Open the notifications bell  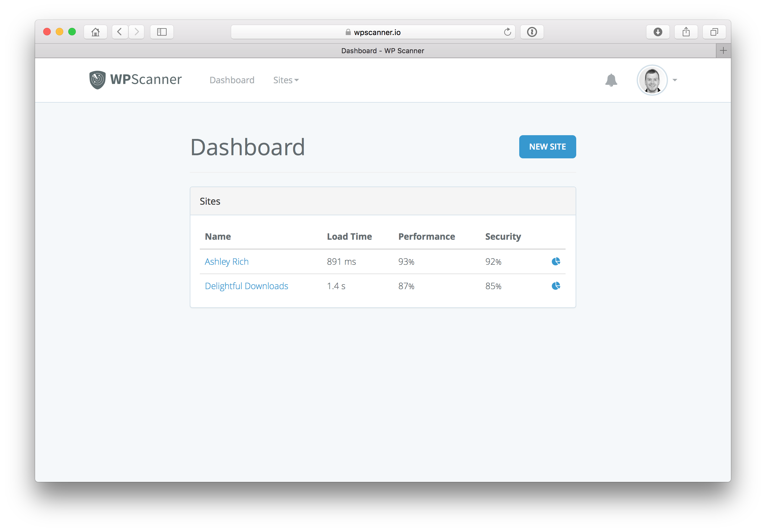click(x=611, y=80)
